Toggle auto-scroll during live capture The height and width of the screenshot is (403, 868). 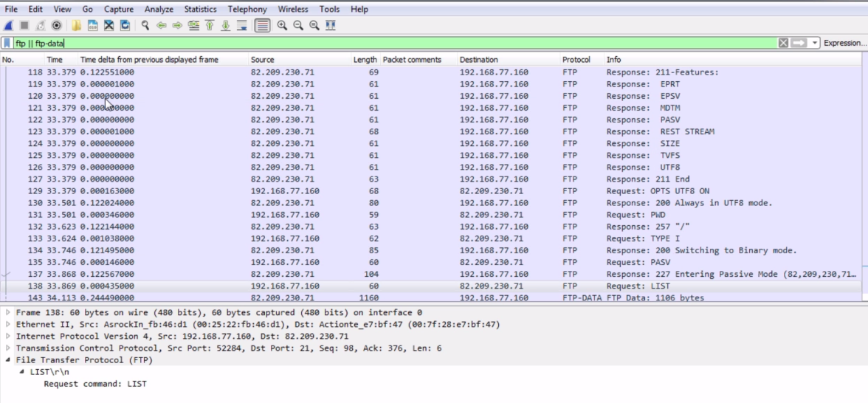click(x=242, y=25)
